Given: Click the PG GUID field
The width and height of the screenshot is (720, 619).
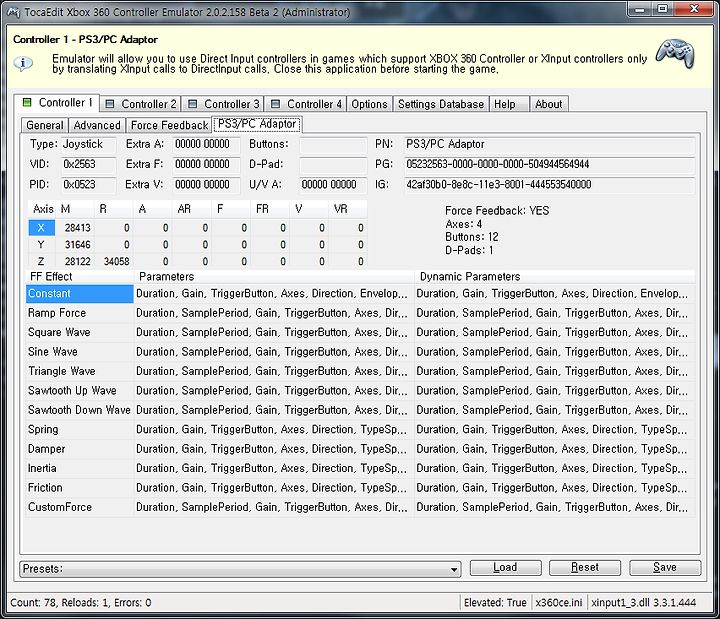Looking at the screenshot, I should (549, 164).
